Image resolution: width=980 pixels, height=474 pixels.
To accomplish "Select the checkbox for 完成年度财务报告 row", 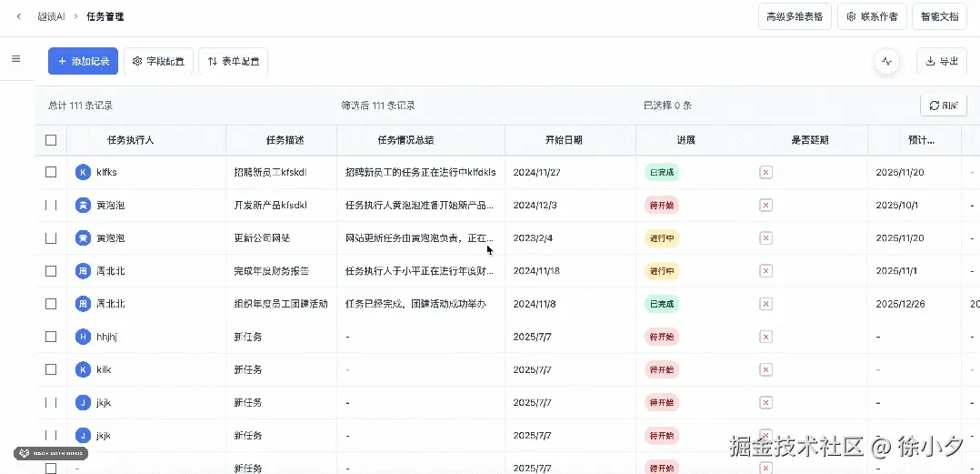I will (51, 271).
